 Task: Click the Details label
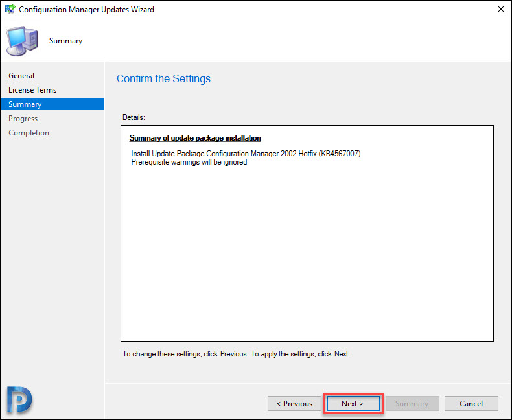pos(134,117)
